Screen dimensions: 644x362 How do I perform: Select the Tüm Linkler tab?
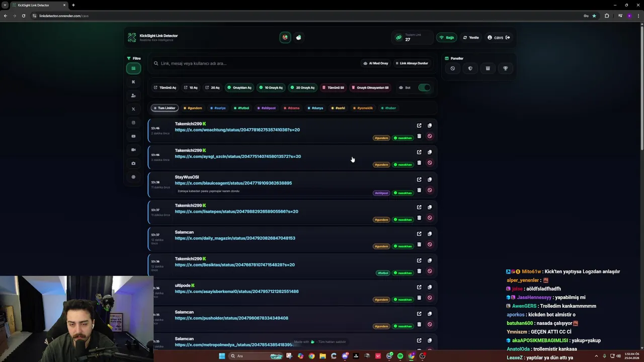click(x=165, y=108)
